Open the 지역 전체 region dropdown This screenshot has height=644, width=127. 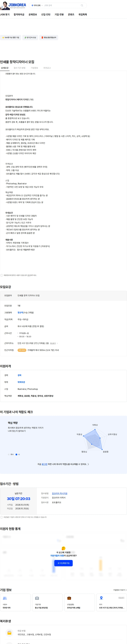point(37,6)
